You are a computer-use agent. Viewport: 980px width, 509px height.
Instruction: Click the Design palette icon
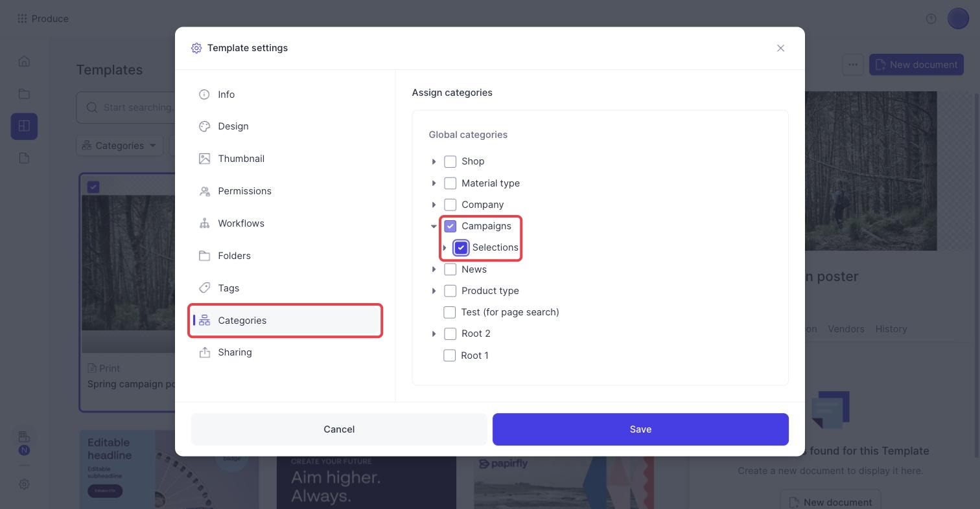click(204, 126)
